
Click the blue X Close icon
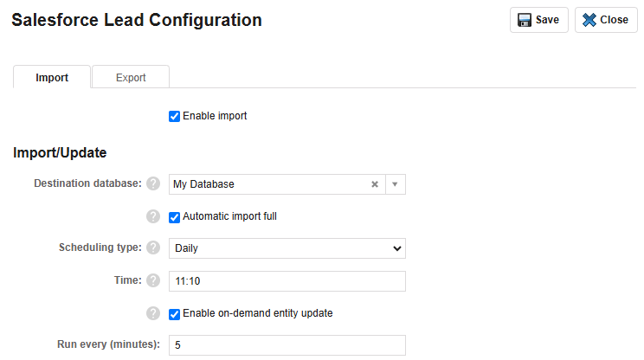(589, 20)
